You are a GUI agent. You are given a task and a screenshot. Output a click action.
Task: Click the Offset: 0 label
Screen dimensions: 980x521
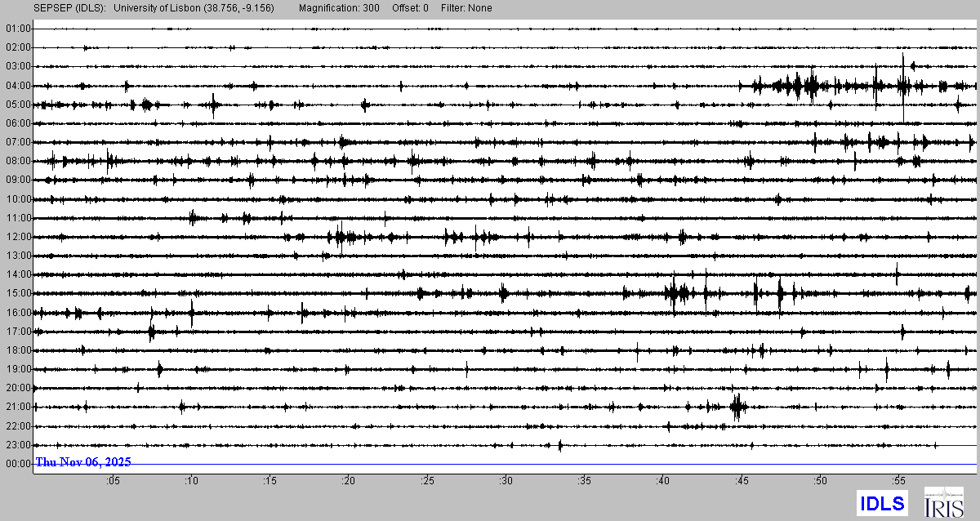point(410,8)
